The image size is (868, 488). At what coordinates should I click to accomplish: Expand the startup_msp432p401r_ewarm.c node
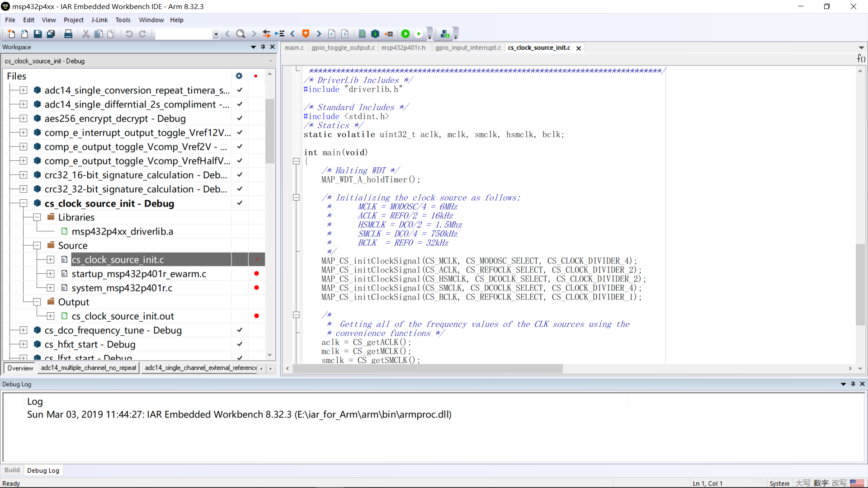click(51, 274)
